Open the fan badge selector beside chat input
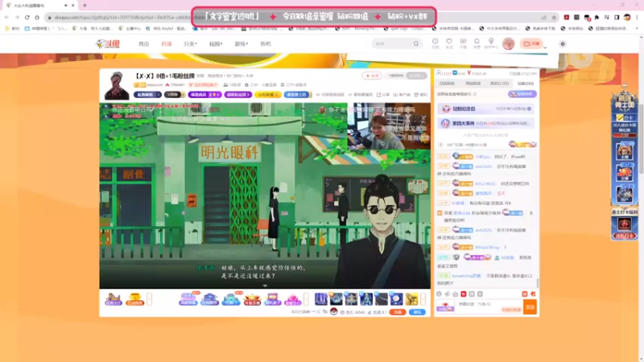644x362 pixels. (445, 307)
